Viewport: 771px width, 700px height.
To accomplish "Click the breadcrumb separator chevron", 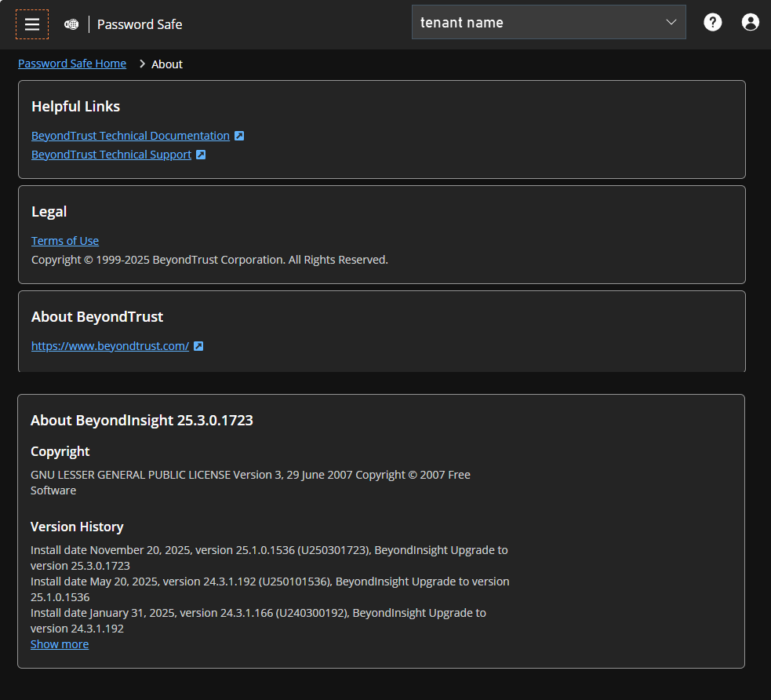I will 142,64.
